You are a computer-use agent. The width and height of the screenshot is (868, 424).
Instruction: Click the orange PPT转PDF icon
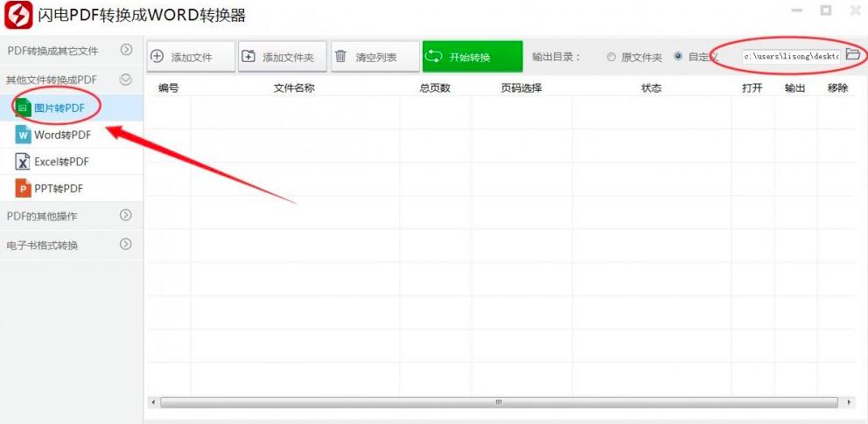point(24,189)
